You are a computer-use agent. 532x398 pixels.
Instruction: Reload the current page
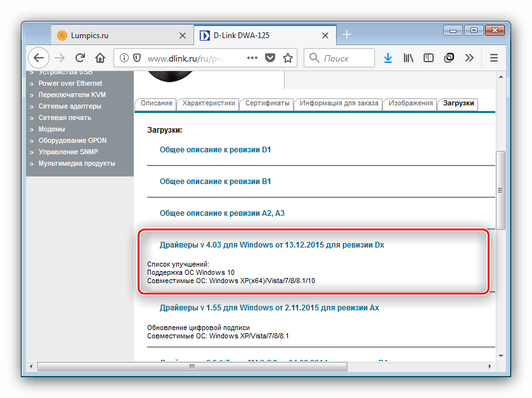(x=80, y=58)
